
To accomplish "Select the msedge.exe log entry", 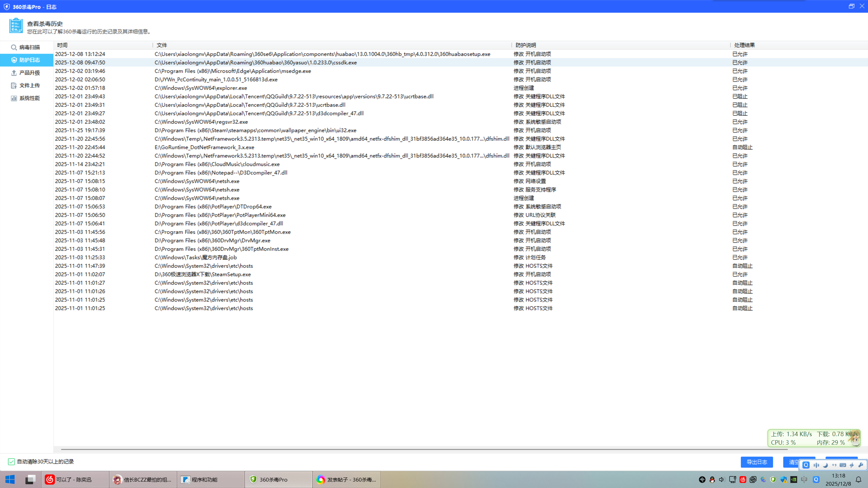I will [x=460, y=71].
